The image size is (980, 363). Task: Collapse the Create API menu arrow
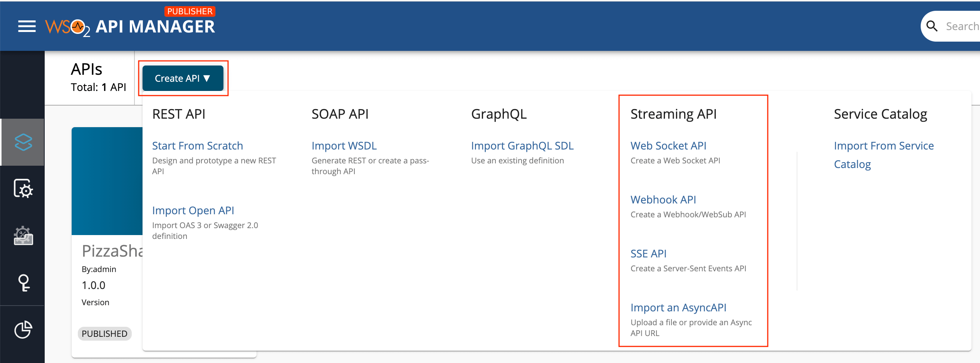point(208,78)
